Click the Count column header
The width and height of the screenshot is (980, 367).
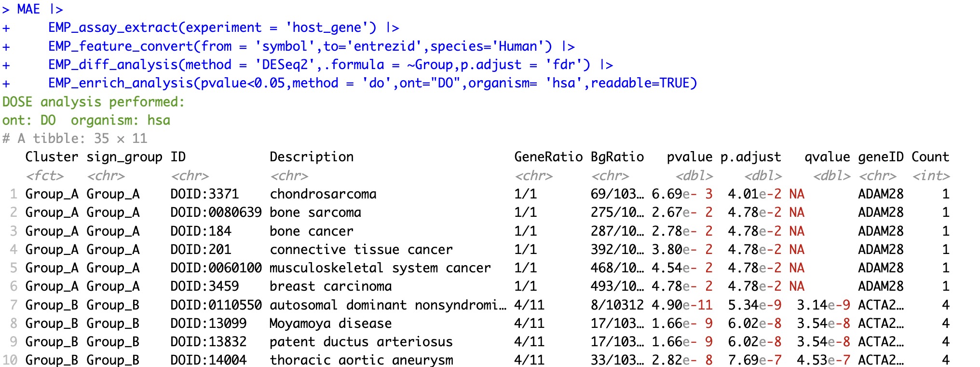pos(930,157)
